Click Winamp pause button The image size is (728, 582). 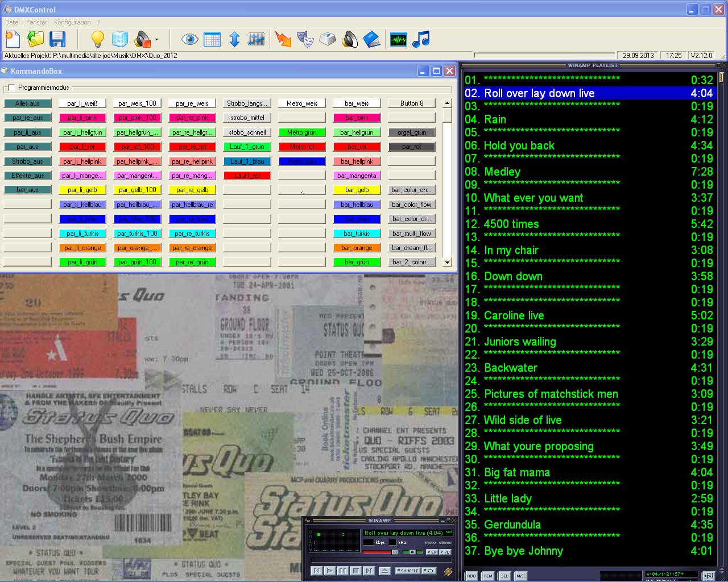coord(343,571)
